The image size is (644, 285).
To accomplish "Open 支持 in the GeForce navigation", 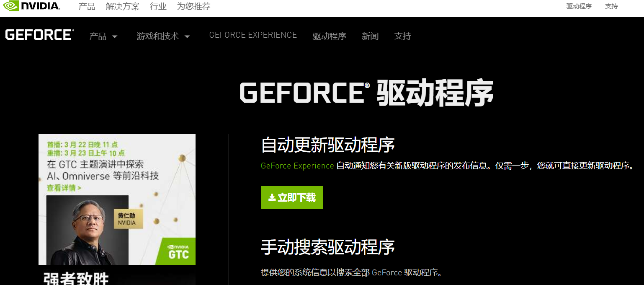I will click(402, 36).
